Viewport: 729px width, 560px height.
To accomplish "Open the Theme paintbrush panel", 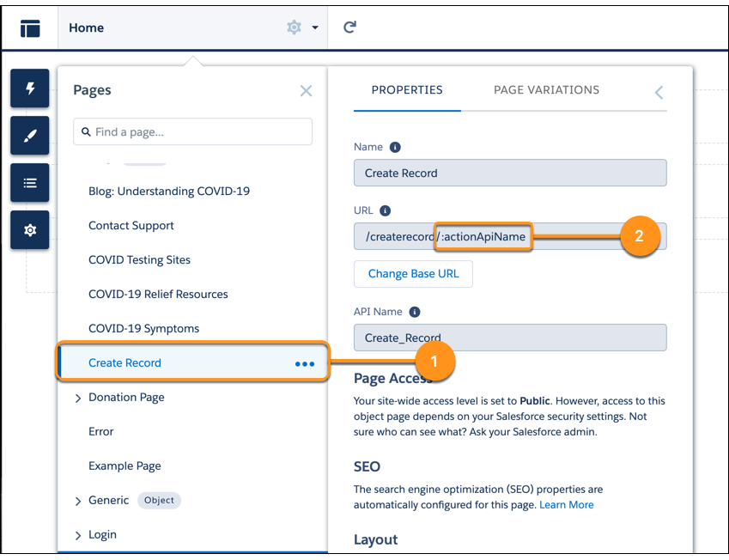I will (x=30, y=136).
